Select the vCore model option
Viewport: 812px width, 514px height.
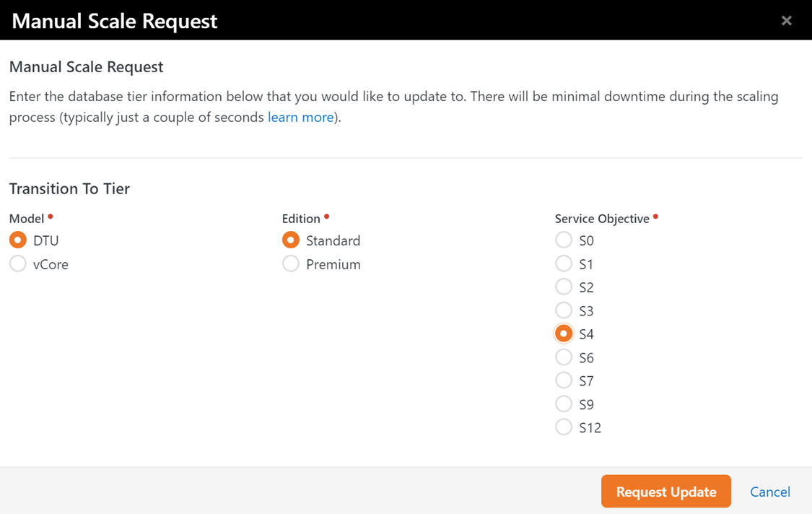18,263
